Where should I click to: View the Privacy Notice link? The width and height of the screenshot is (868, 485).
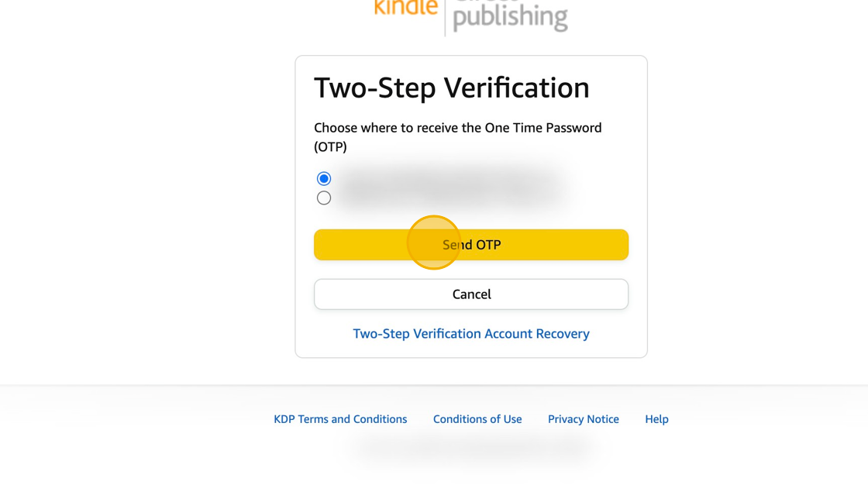click(x=584, y=419)
